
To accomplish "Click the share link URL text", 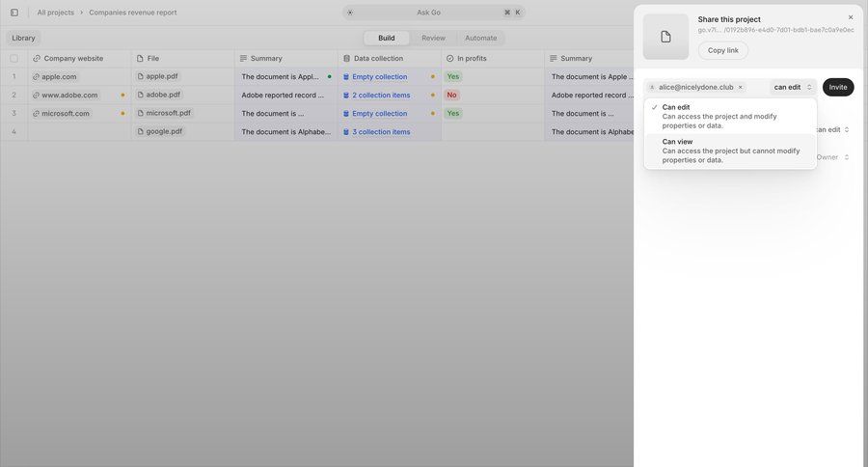I will [775, 30].
